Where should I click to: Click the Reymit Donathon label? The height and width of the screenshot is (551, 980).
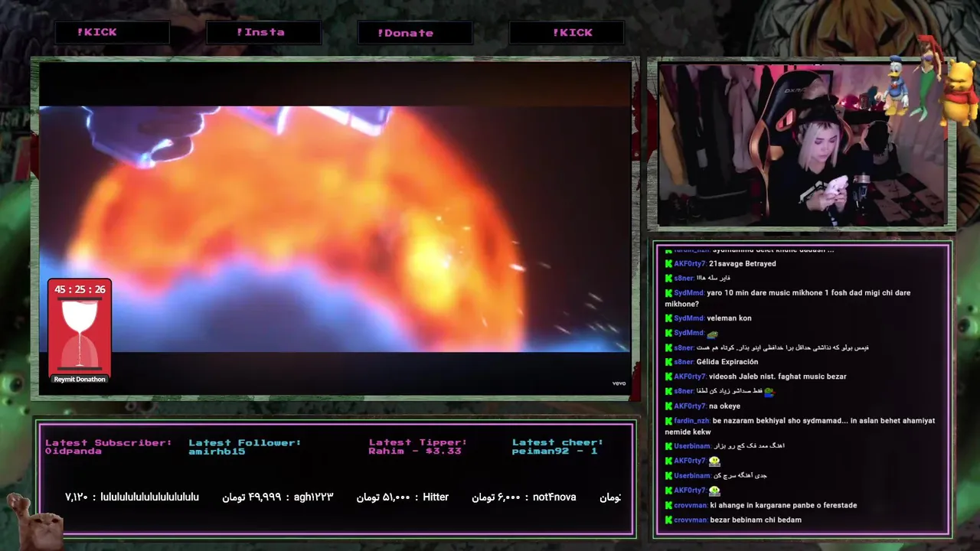tap(80, 379)
